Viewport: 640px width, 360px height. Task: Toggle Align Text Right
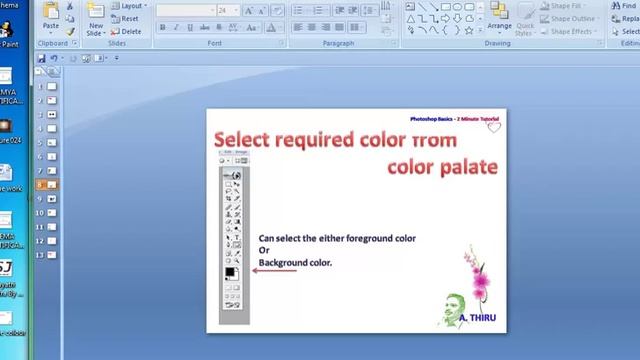click(x=326, y=27)
